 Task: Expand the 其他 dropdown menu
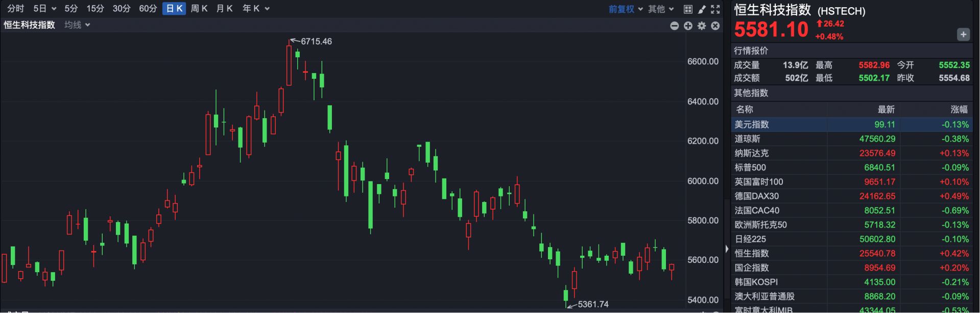click(661, 9)
